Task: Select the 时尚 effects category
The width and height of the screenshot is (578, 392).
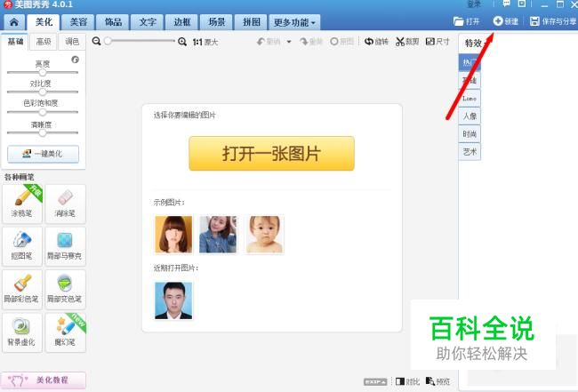Action: (470, 133)
